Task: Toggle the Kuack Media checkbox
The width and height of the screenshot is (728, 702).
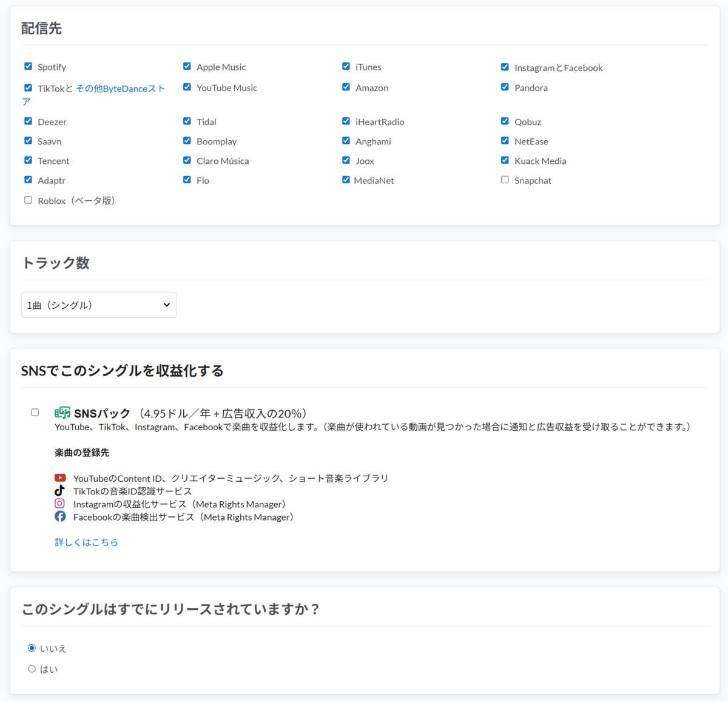Action: (x=505, y=160)
